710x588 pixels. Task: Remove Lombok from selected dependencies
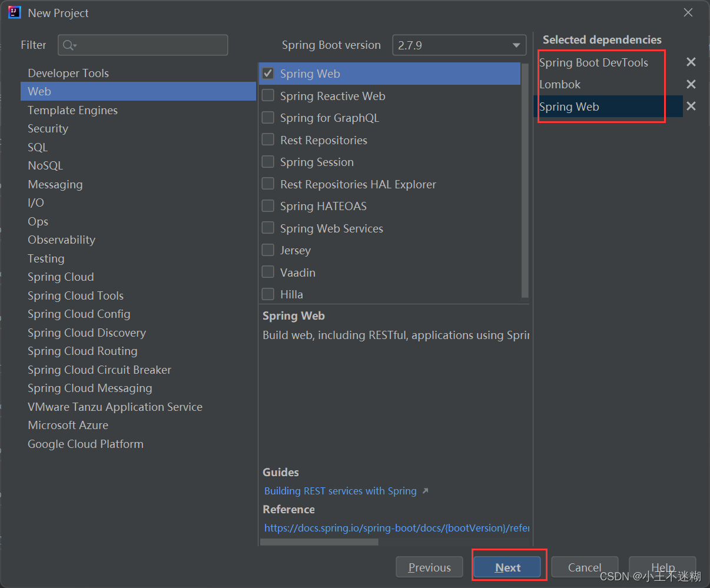(x=691, y=84)
